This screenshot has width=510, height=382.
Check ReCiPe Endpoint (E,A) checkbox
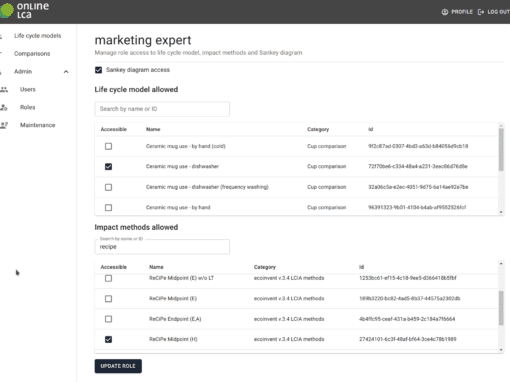pos(108,319)
